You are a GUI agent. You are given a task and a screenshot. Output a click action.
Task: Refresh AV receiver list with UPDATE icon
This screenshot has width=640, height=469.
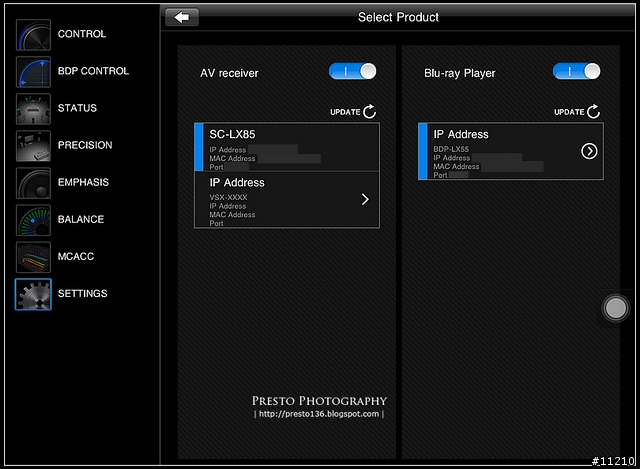tap(370, 111)
